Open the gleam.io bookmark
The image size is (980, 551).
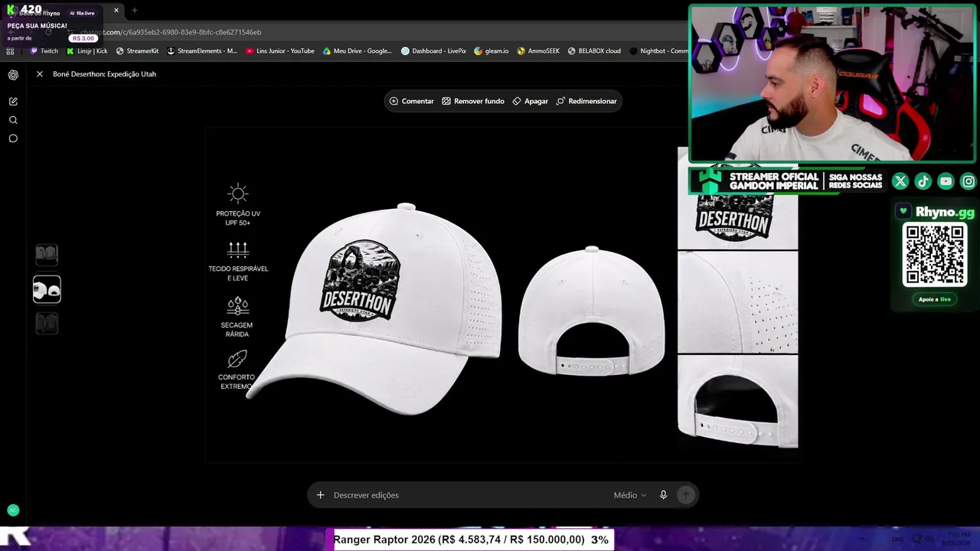(492, 51)
